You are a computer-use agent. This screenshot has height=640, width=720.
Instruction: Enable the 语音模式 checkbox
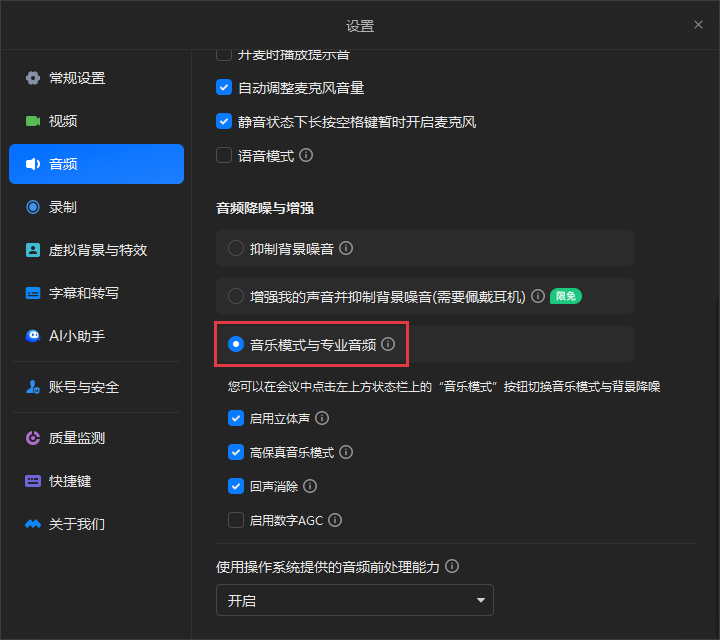click(x=224, y=155)
